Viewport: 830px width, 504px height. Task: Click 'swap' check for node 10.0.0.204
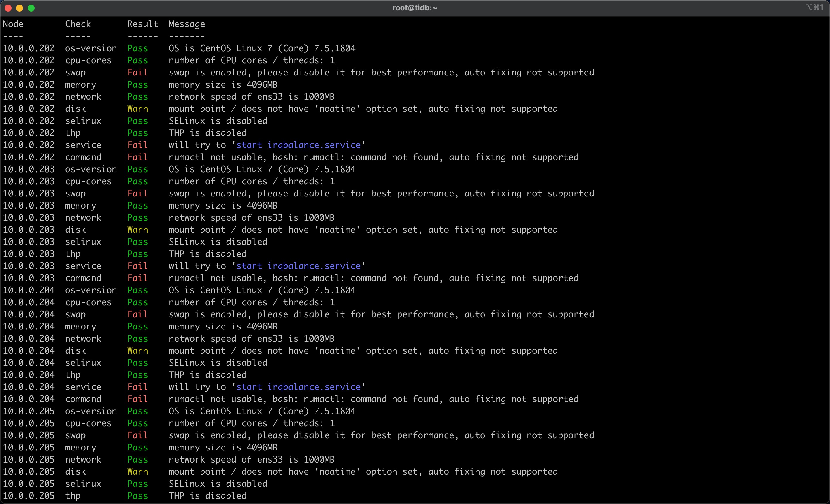76,315
